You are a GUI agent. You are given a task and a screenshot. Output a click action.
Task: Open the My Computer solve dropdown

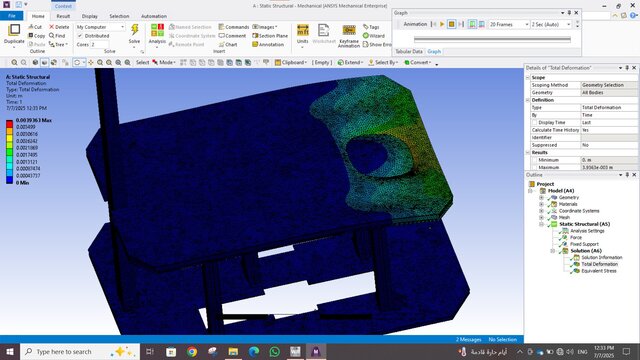click(100, 27)
